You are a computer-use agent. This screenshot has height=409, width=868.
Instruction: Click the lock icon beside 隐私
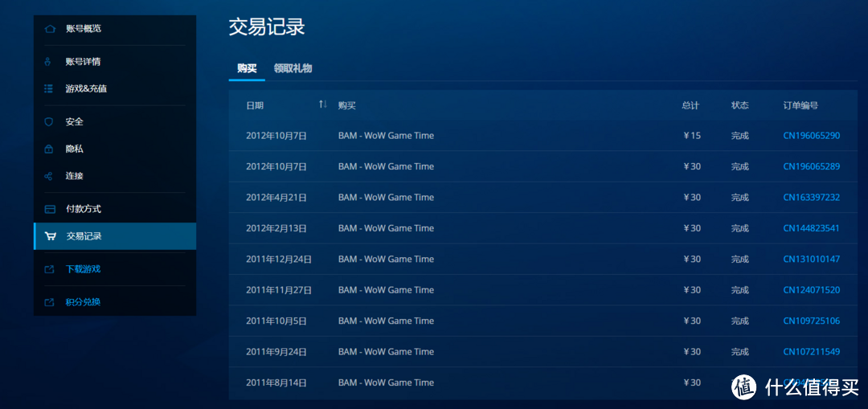point(49,149)
